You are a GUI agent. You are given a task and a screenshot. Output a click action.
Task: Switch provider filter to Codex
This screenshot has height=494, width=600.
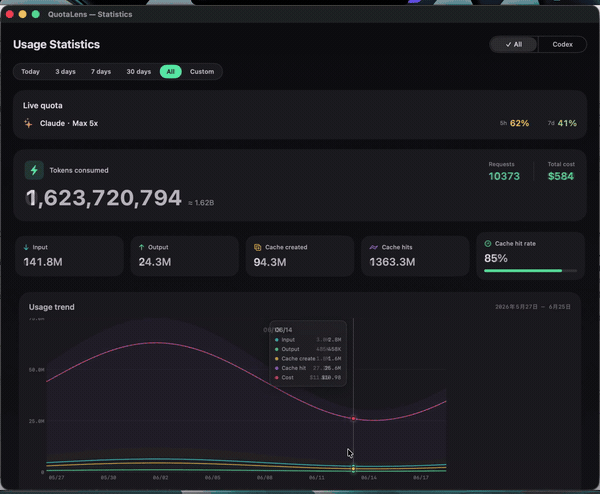[562, 44]
